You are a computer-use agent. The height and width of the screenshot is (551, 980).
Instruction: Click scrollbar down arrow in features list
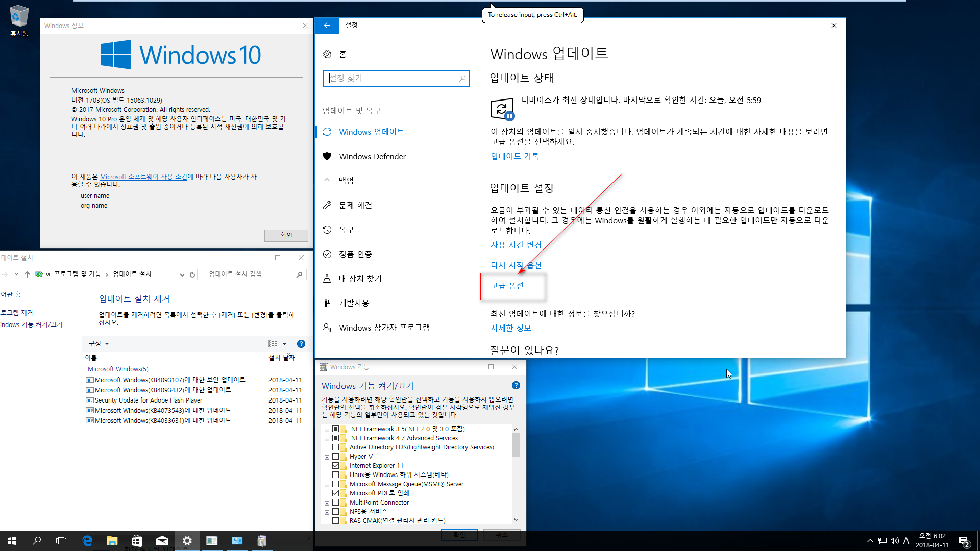pyautogui.click(x=516, y=520)
